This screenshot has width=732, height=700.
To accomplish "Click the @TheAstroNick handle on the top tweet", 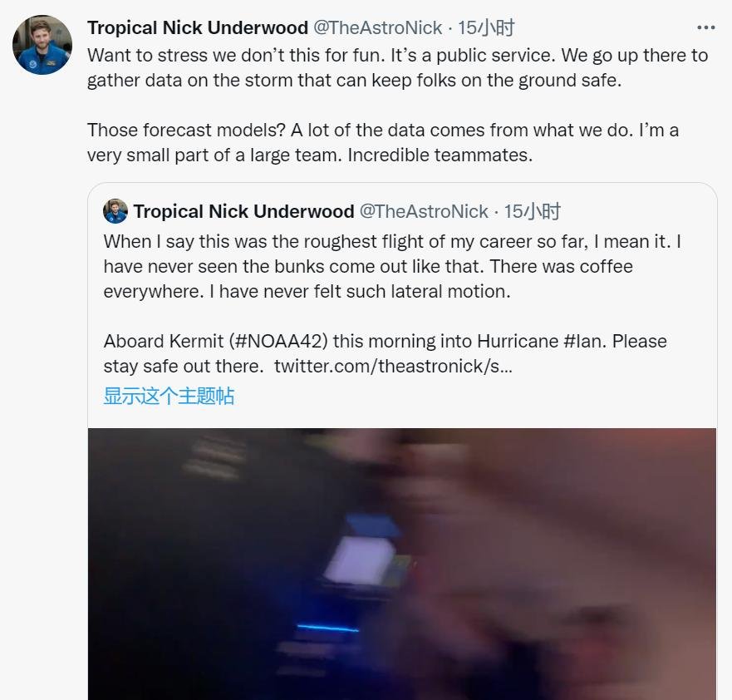I will click(x=377, y=27).
